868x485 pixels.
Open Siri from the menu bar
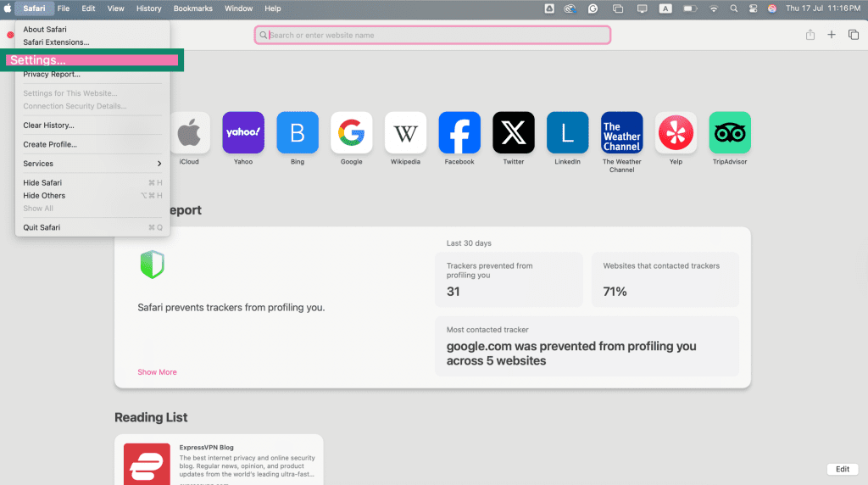pyautogui.click(x=771, y=8)
